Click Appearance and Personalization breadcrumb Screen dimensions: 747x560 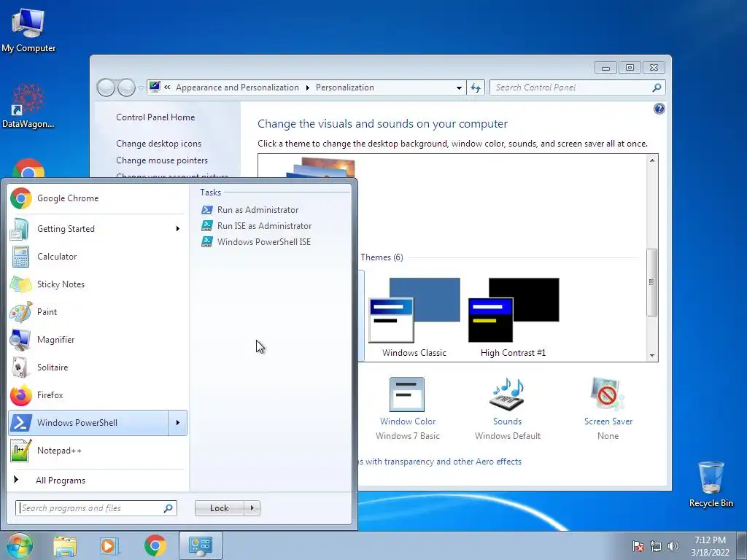point(237,87)
